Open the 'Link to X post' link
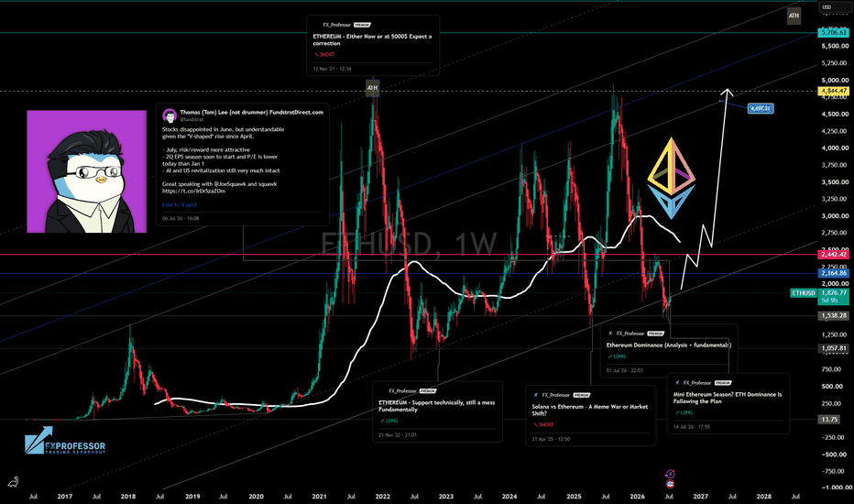This screenshot has width=854, height=504. [180, 205]
